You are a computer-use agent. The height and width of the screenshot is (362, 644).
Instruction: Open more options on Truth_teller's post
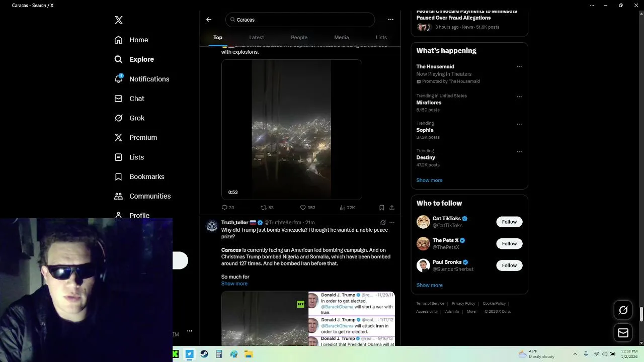pos(392,223)
